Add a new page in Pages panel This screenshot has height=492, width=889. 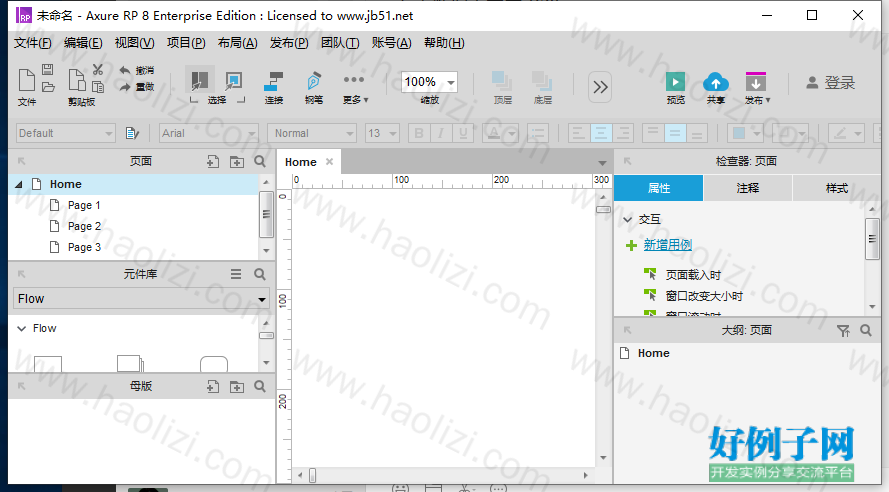(213, 162)
